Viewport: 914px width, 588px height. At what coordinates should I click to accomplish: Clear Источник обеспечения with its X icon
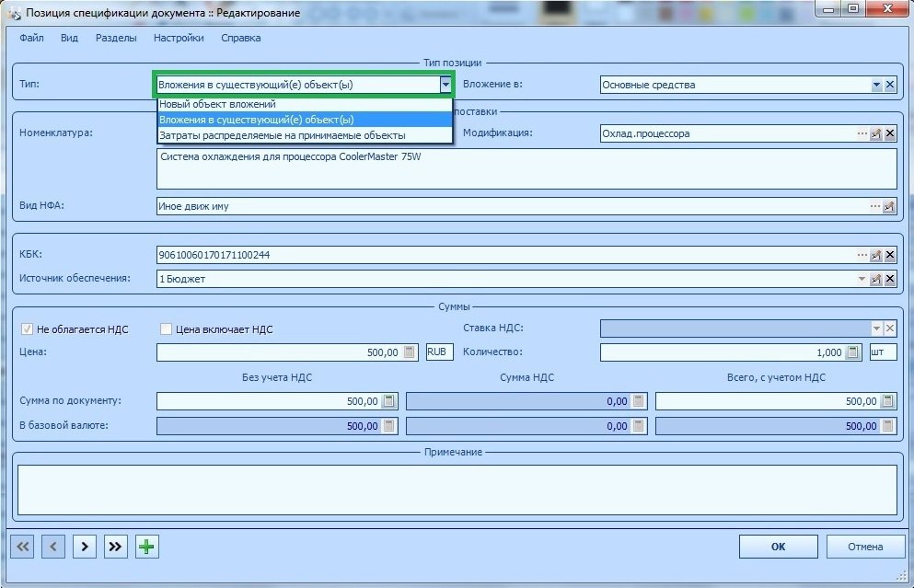890,279
